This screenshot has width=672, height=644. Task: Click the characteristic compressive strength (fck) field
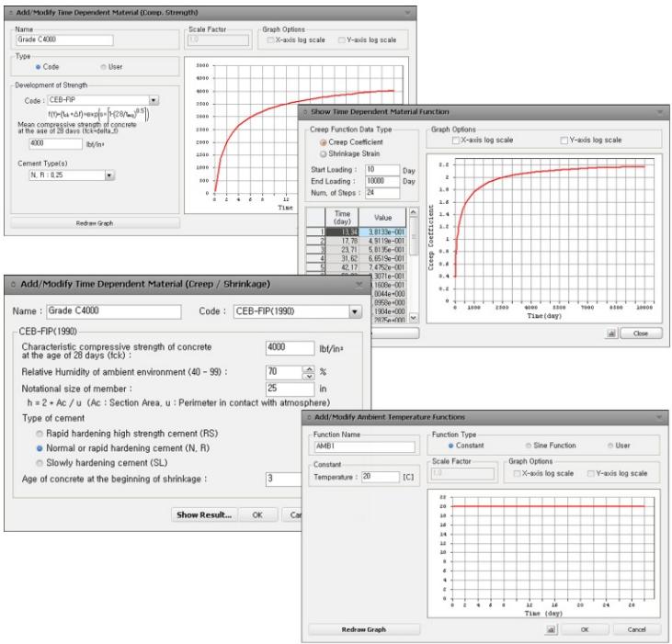point(290,347)
